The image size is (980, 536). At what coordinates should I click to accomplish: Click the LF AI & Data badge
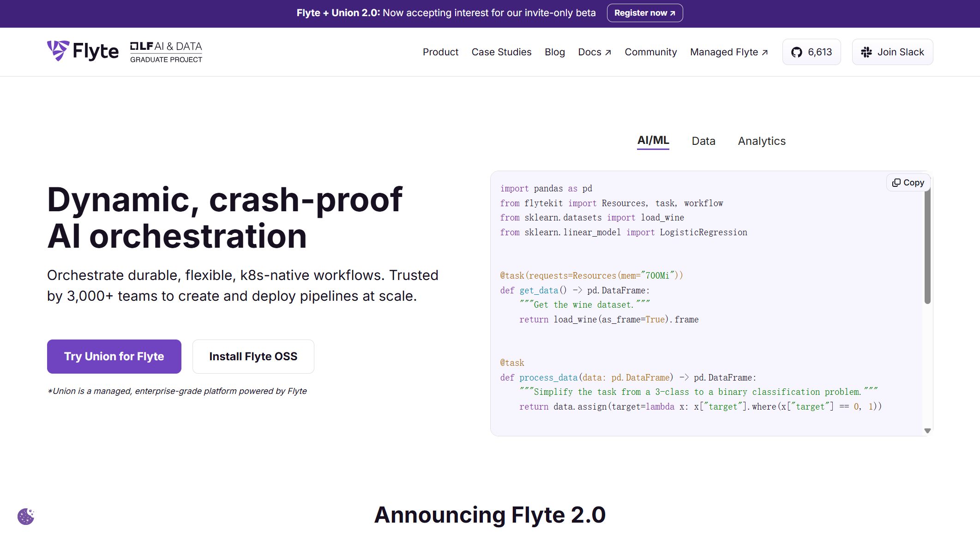point(167,51)
